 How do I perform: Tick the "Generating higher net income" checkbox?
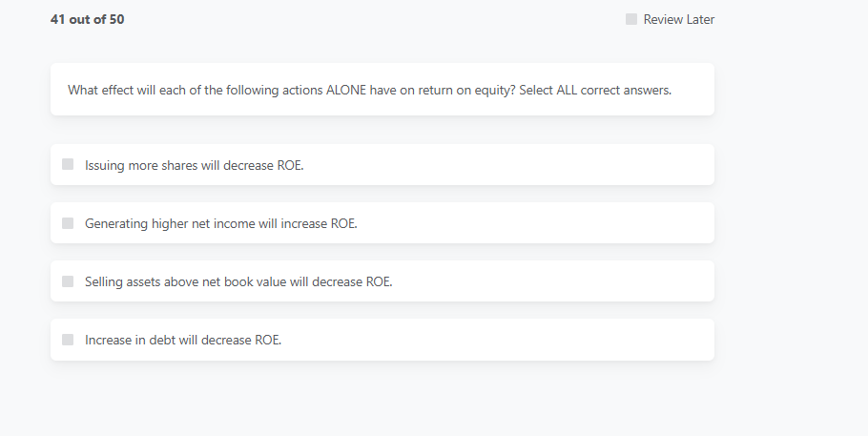[68, 223]
